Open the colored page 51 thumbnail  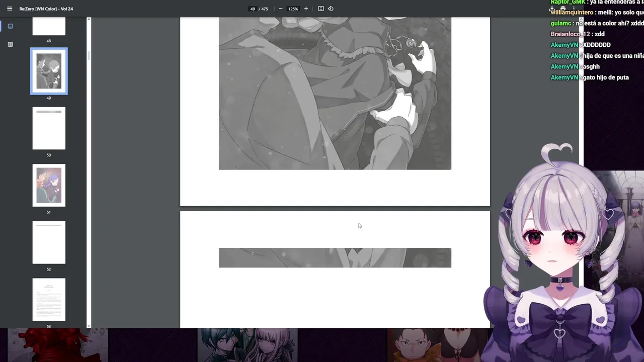(49, 185)
